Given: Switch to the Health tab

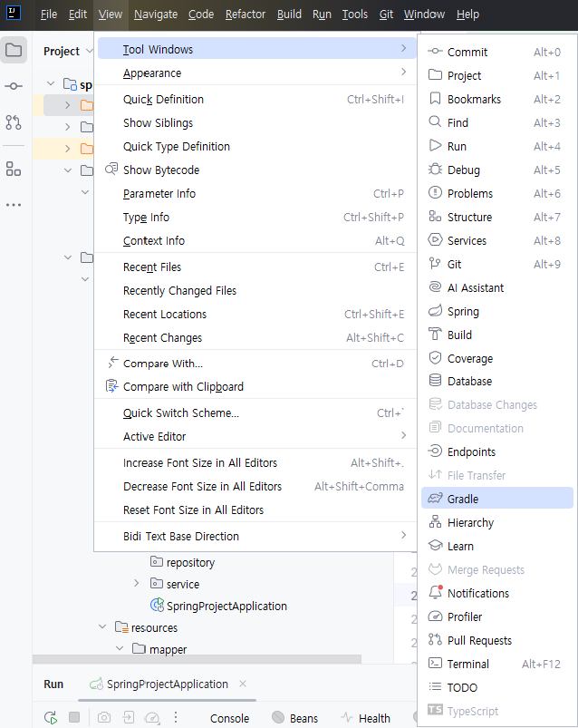Looking at the screenshot, I should [x=366, y=718].
